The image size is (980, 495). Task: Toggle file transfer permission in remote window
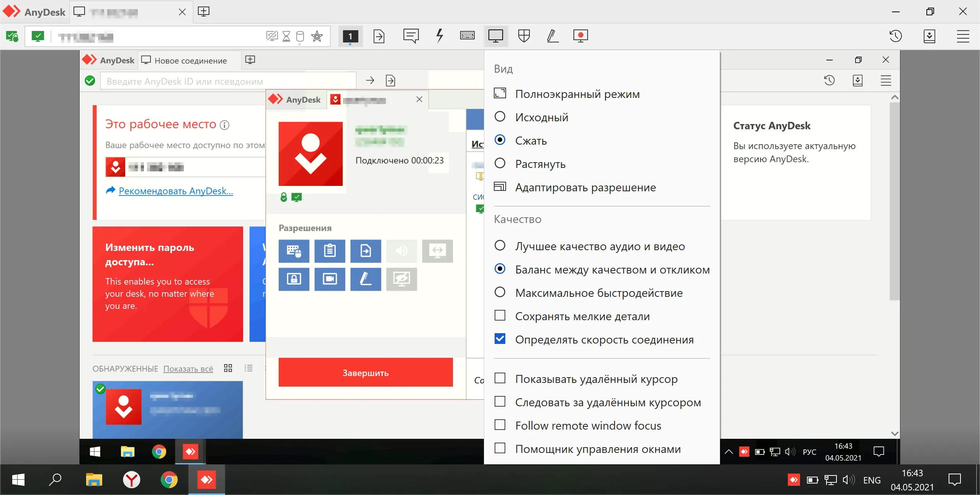366,251
